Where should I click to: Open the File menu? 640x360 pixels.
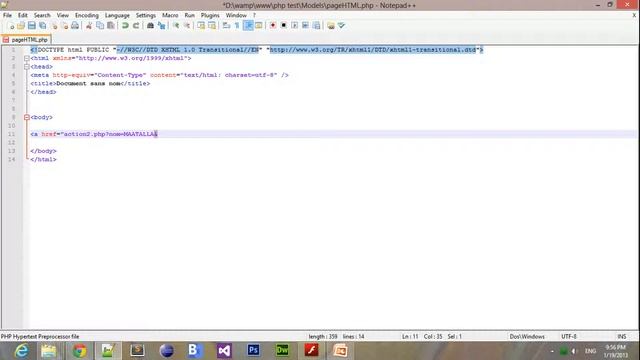pyautogui.click(x=7, y=15)
